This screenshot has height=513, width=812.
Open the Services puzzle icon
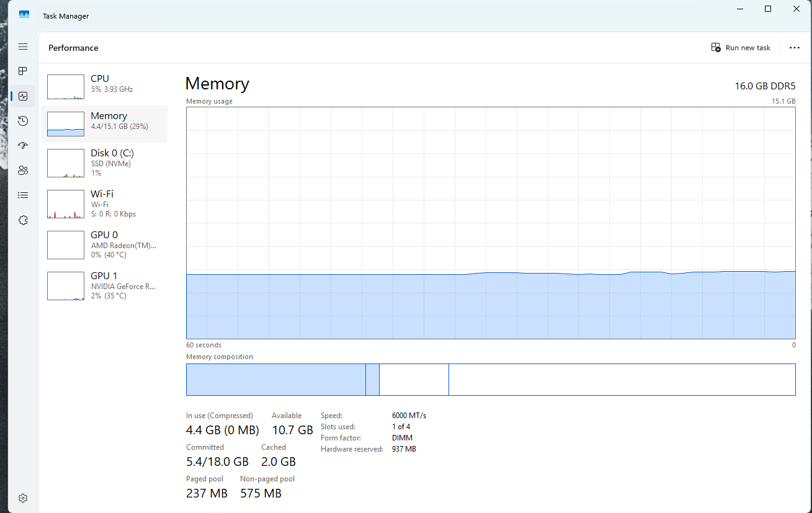coord(23,220)
